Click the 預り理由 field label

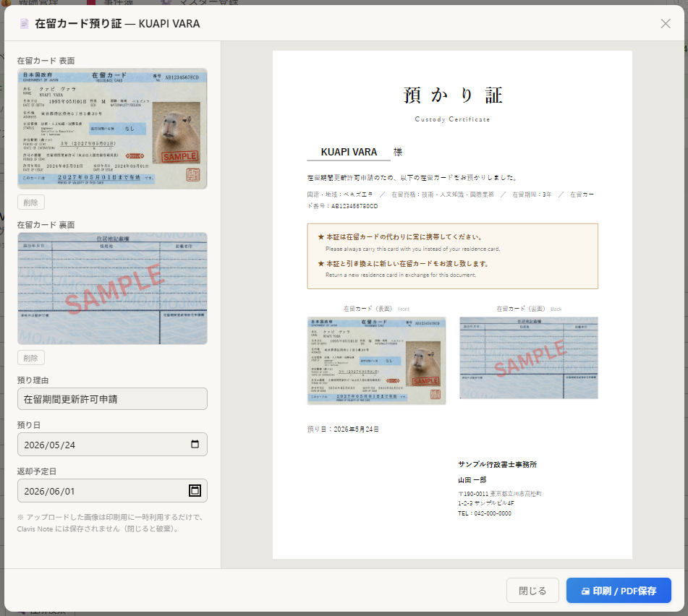click(33, 380)
